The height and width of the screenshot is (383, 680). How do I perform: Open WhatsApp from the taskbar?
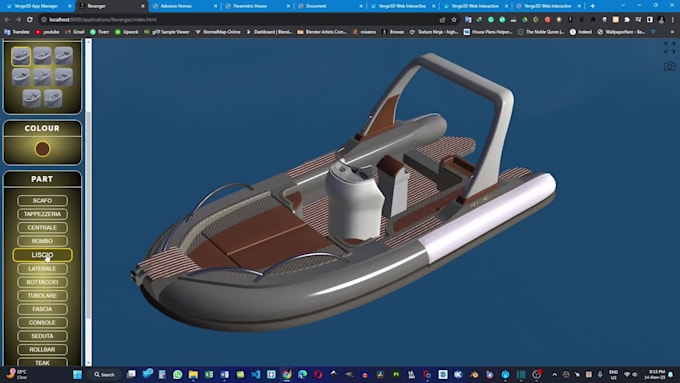(177, 374)
